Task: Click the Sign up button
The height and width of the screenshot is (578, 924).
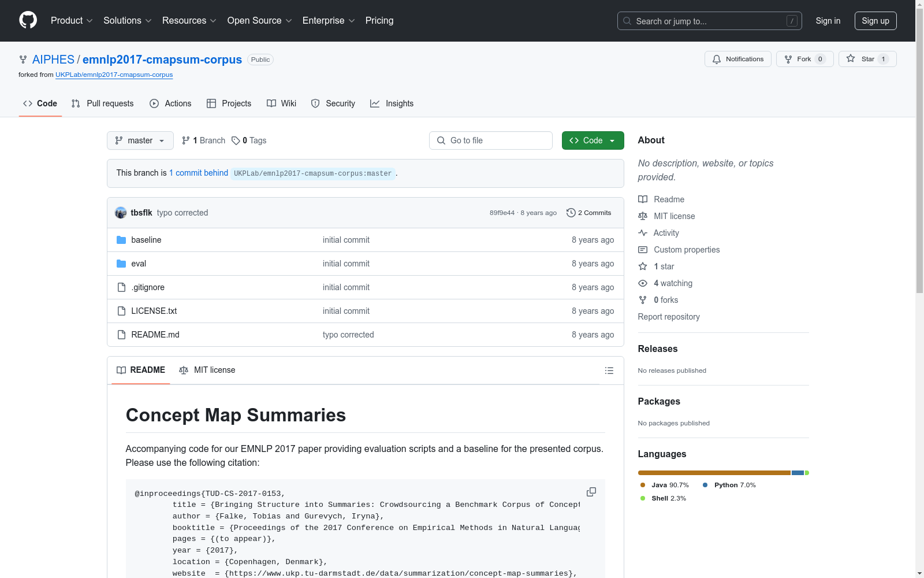Action: 875,21
